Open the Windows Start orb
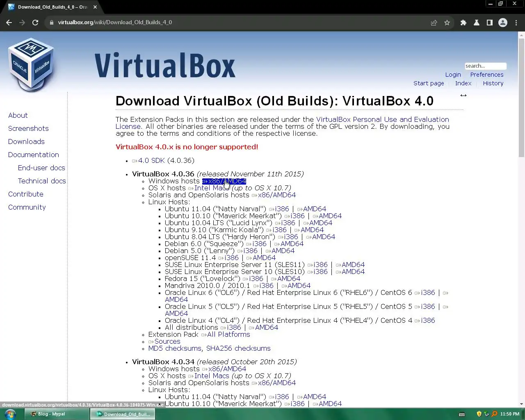 (x=10, y=414)
